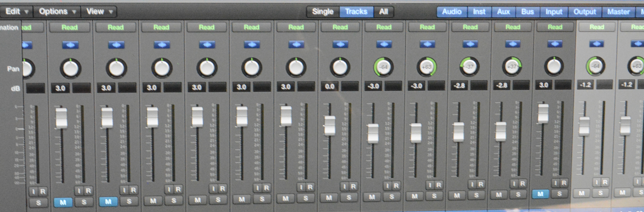Solo the -3.0 dB strip panned +63
This screenshot has width=644, height=212.
click(434, 196)
